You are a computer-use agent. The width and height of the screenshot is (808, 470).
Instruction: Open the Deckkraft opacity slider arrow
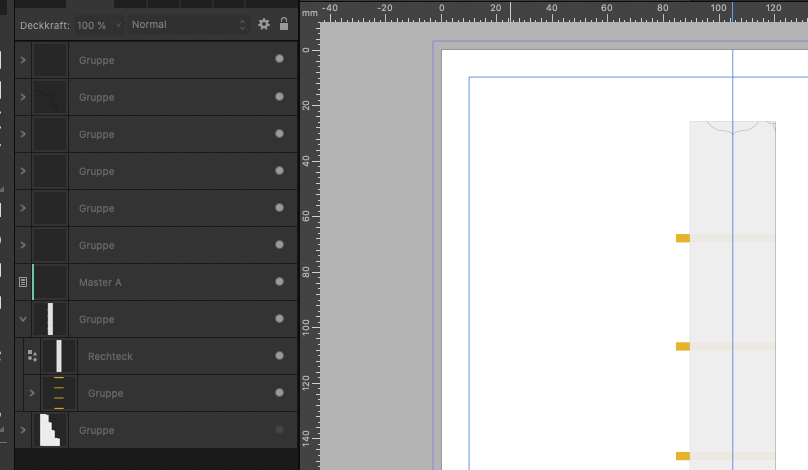(118, 25)
